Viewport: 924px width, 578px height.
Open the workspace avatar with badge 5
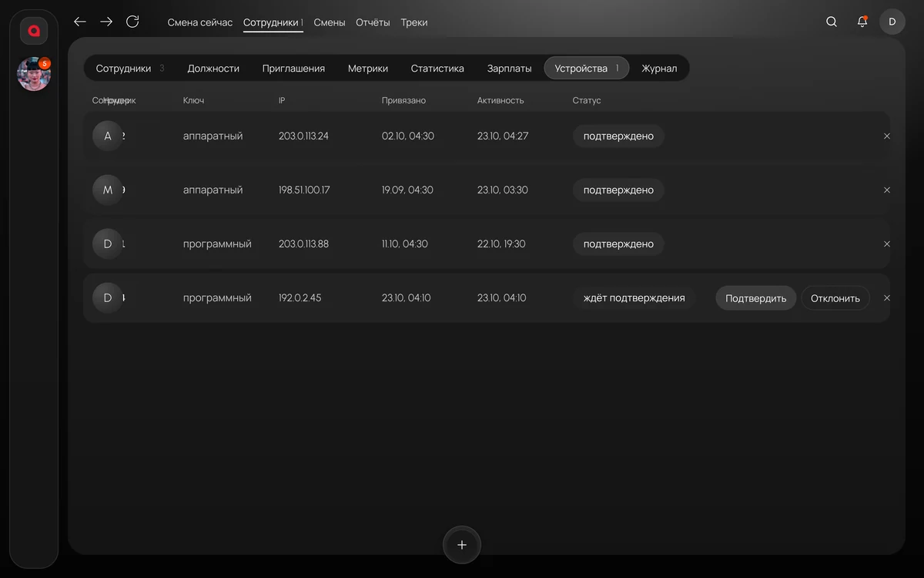click(34, 74)
